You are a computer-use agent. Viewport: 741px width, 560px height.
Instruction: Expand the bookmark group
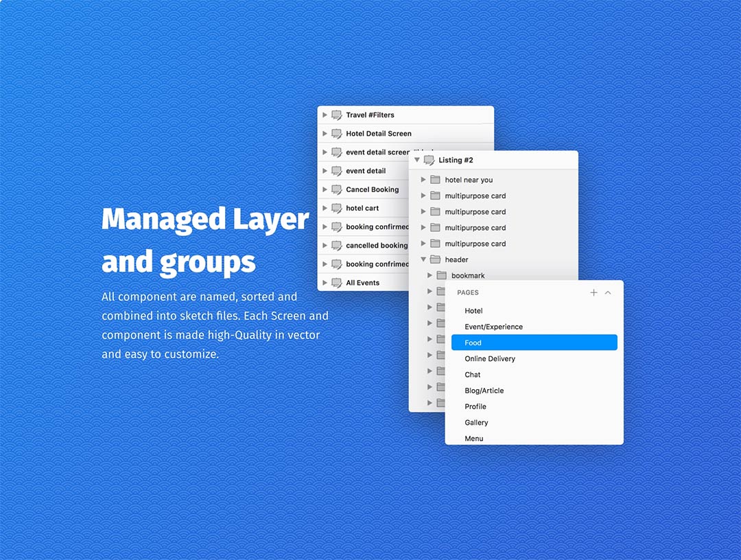pyautogui.click(x=430, y=275)
